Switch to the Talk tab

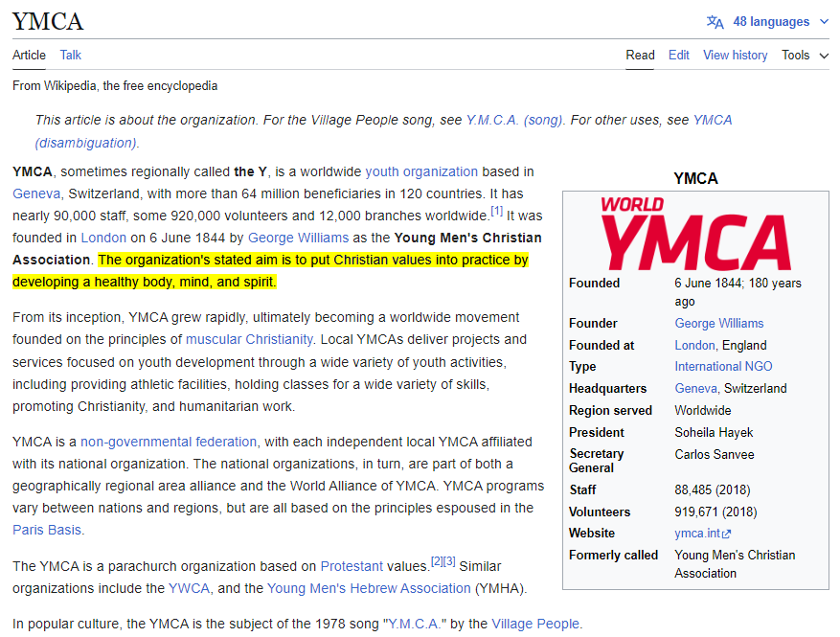pos(70,56)
